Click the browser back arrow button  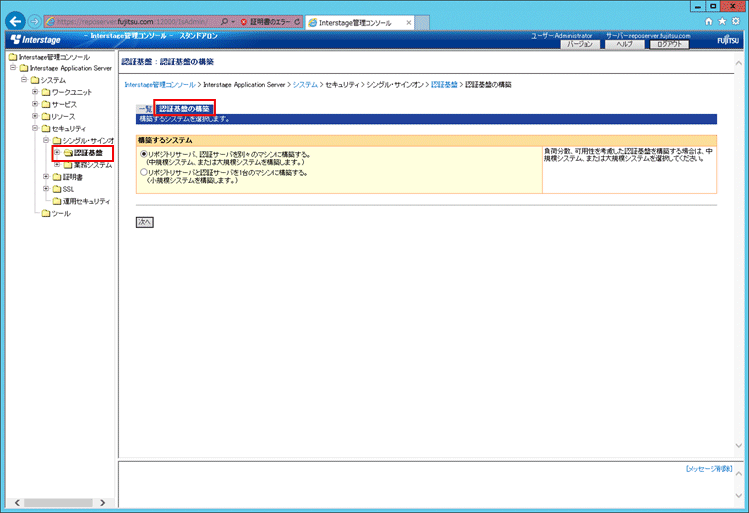coord(15,21)
